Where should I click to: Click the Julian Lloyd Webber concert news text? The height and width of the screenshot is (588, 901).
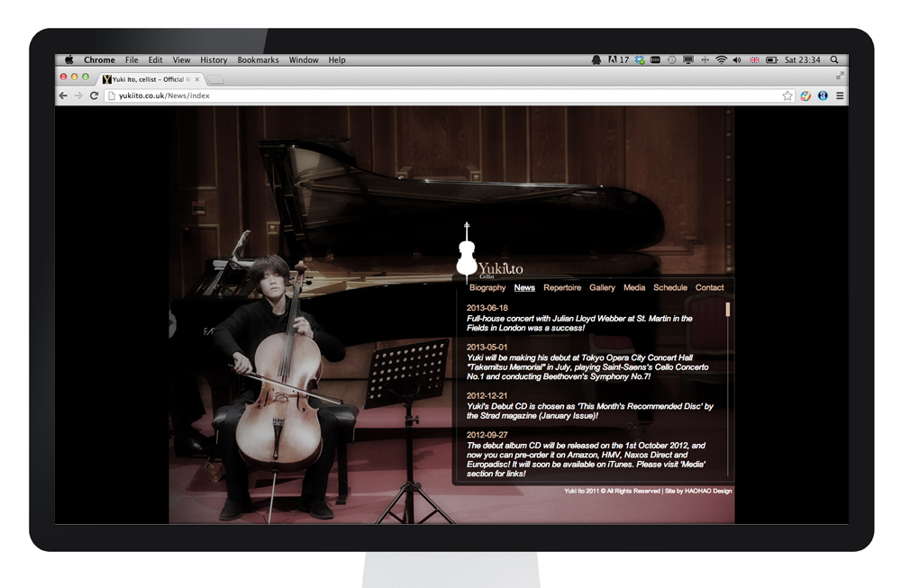coord(579,323)
